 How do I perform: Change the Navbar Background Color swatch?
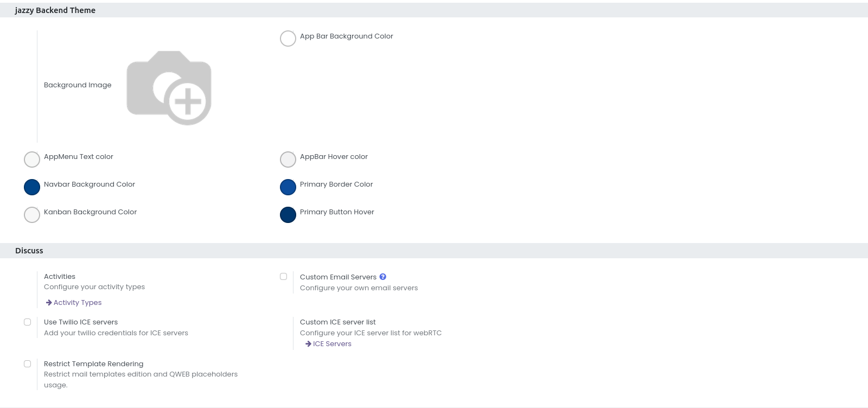(x=32, y=187)
